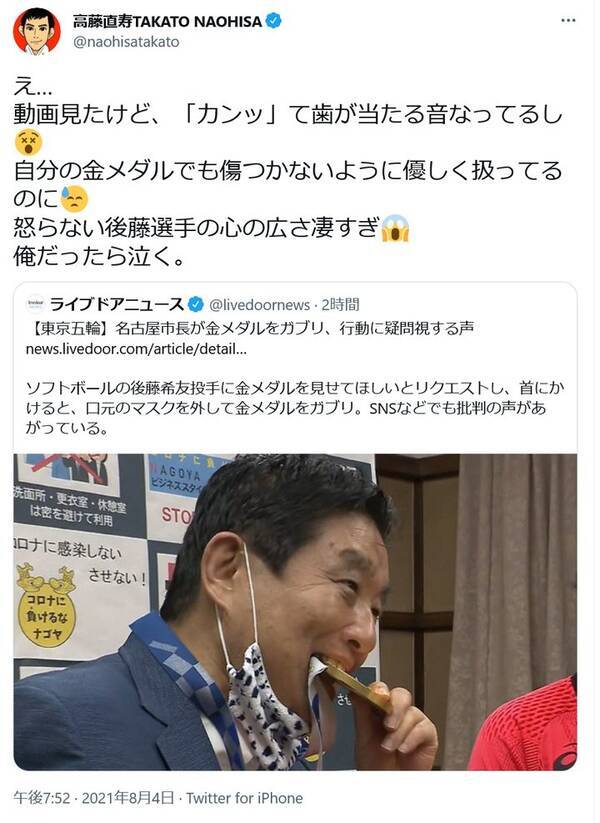Open the news.livedoor.com article link
Image resolution: width=600 pixels, height=823 pixels.
click(x=136, y=349)
